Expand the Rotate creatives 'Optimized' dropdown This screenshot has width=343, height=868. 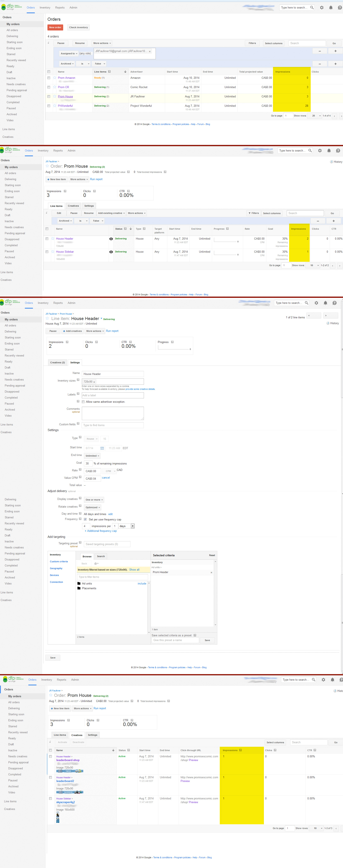[93, 507]
